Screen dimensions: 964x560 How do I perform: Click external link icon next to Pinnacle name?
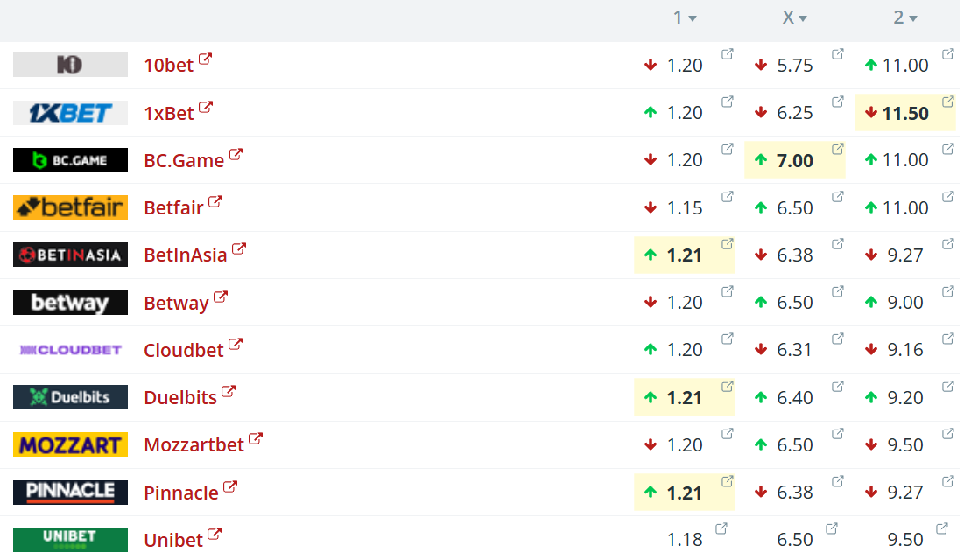pyautogui.click(x=230, y=486)
